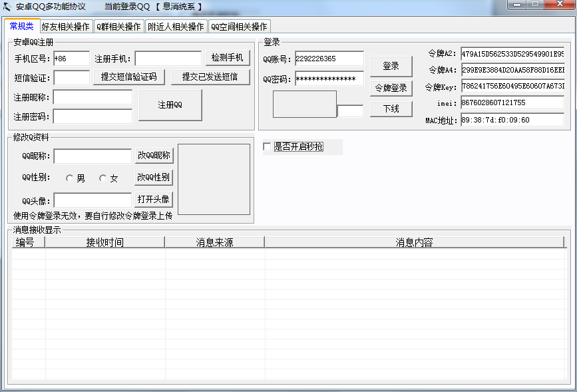This screenshot has height=392, width=577.
Task: Switch to the 常规类 tab
Action: [22, 26]
